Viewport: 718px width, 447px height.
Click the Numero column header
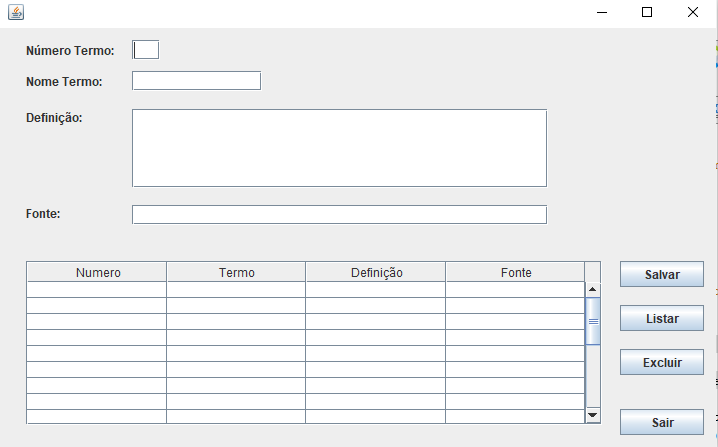pyautogui.click(x=97, y=273)
